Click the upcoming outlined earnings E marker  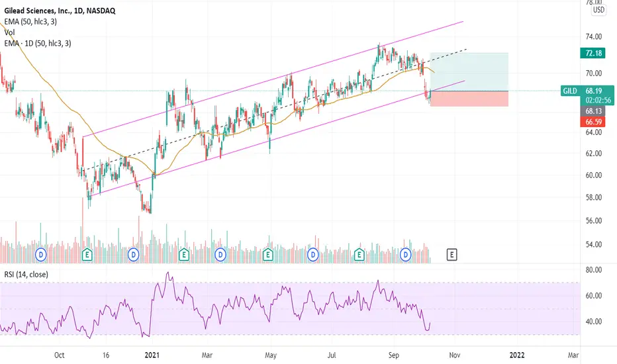tap(451, 255)
